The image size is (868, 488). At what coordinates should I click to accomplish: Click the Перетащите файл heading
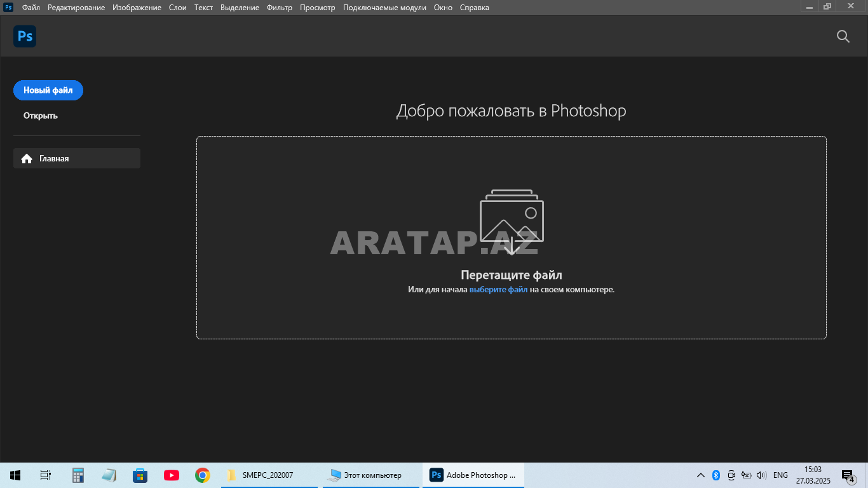click(x=512, y=275)
